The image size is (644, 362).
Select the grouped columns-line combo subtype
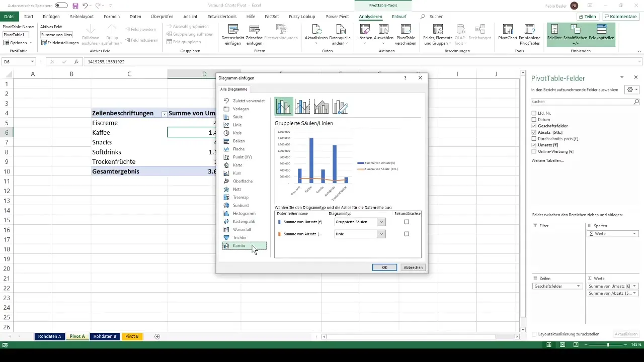[284, 107]
